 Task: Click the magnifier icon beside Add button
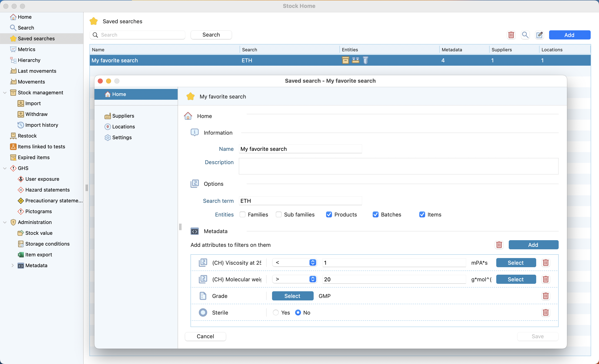pos(525,35)
